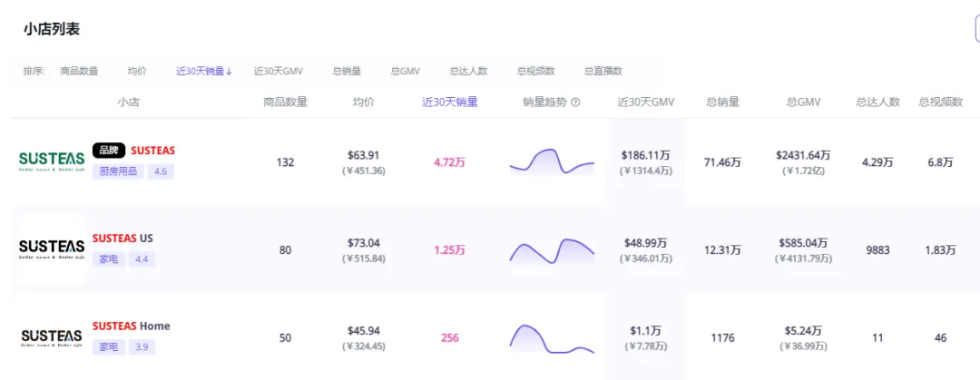
Task: Sort by 总直播数 in sort bar
Action: 603,71
